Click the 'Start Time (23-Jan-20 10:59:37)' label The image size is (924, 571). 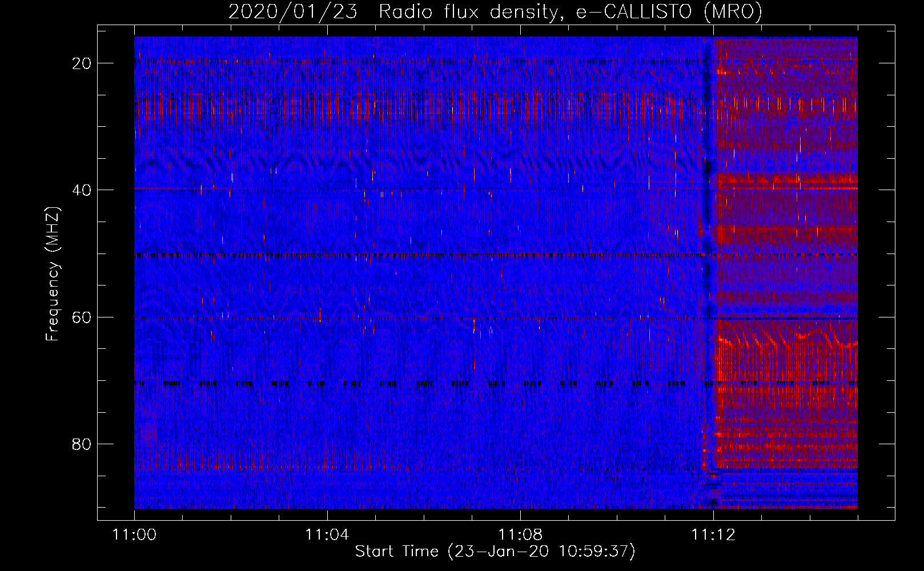tap(495, 552)
